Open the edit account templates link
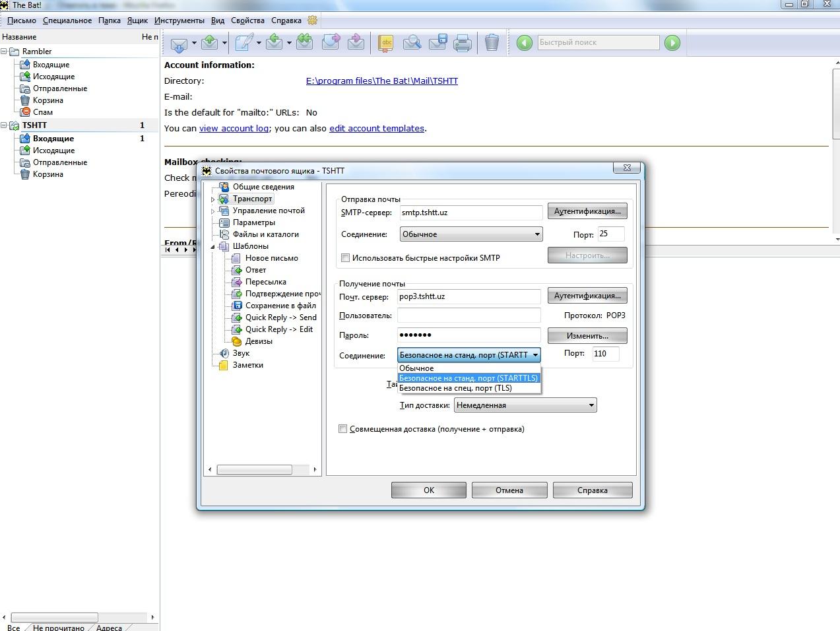The height and width of the screenshot is (631, 840). point(377,129)
